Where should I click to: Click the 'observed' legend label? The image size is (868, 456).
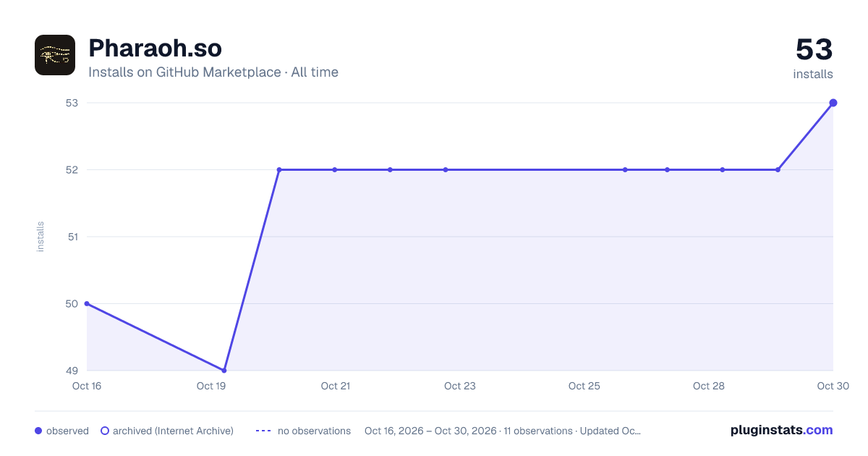[67, 431]
